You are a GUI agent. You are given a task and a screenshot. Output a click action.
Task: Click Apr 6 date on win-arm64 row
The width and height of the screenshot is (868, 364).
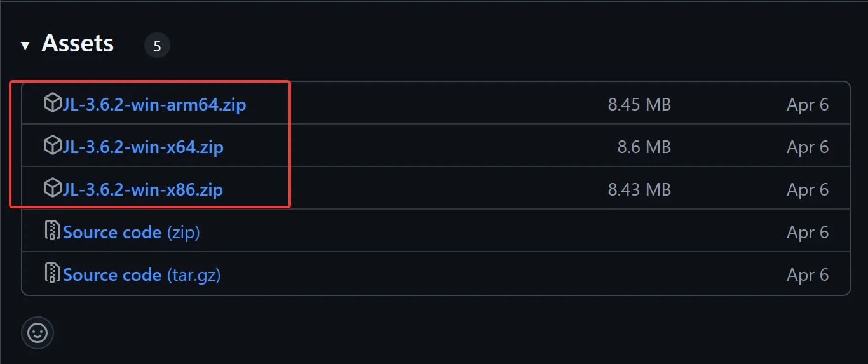808,104
